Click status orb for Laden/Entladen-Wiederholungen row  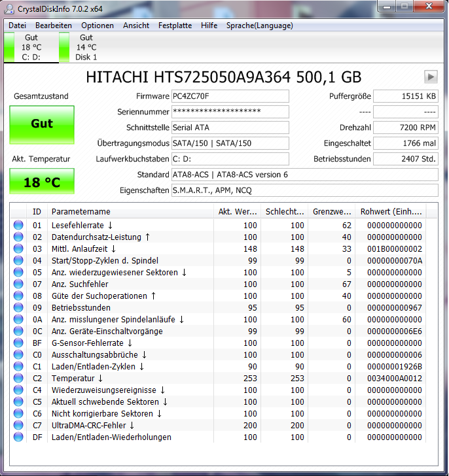point(18,437)
